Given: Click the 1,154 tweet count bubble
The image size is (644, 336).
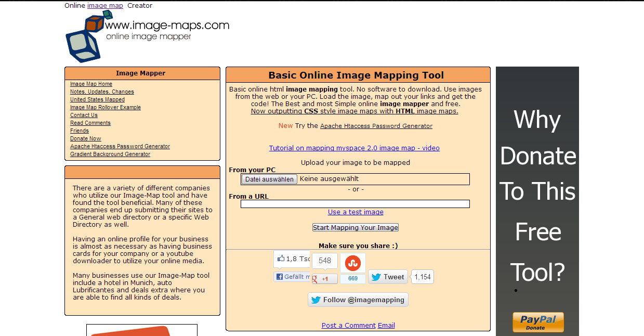Looking at the screenshot, I should 423,277.
